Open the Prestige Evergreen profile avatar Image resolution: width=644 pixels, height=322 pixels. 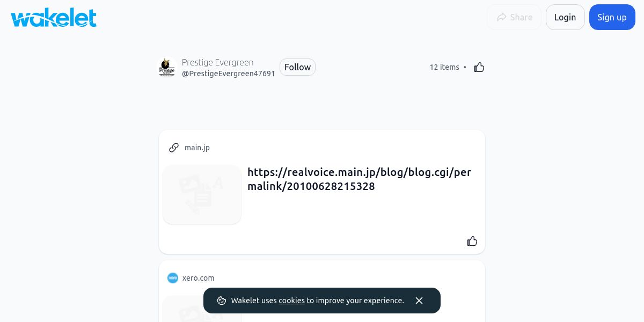[167, 68]
